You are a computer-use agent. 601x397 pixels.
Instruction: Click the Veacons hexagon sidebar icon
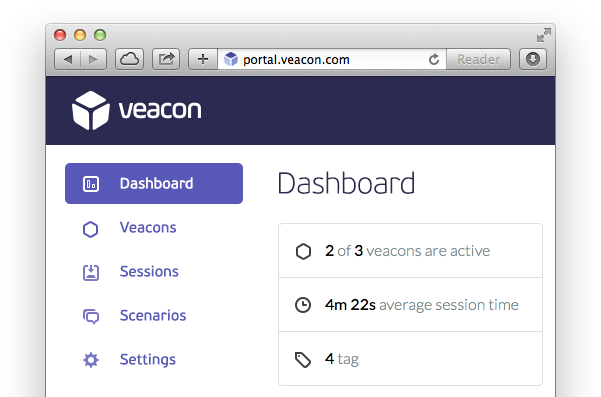point(90,229)
